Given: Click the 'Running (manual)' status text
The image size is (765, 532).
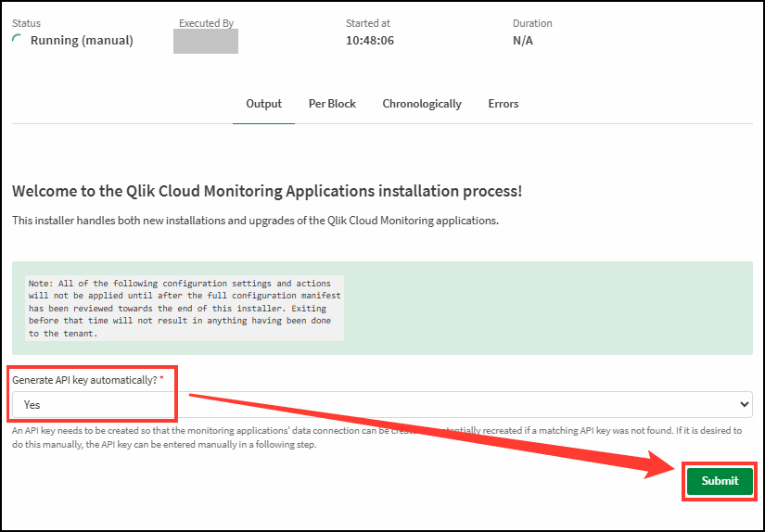Looking at the screenshot, I should click(82, 41).
